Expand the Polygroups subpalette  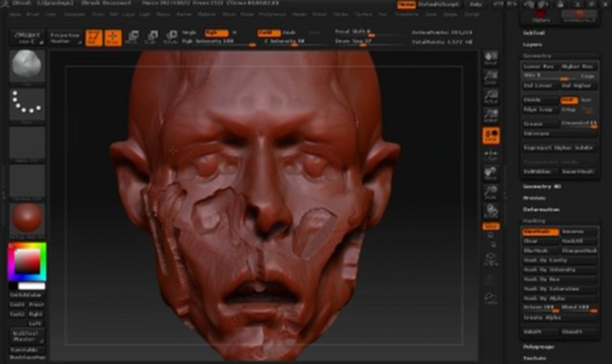point(538,347)
